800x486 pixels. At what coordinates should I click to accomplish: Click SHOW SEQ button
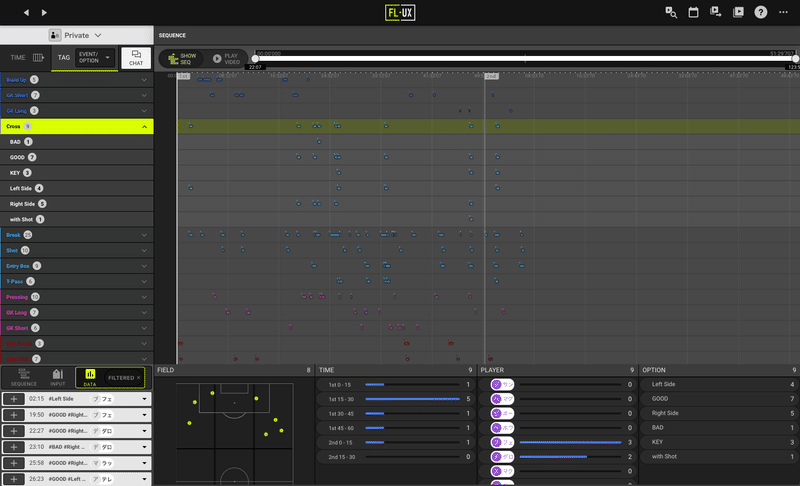(x=182, y=59)
